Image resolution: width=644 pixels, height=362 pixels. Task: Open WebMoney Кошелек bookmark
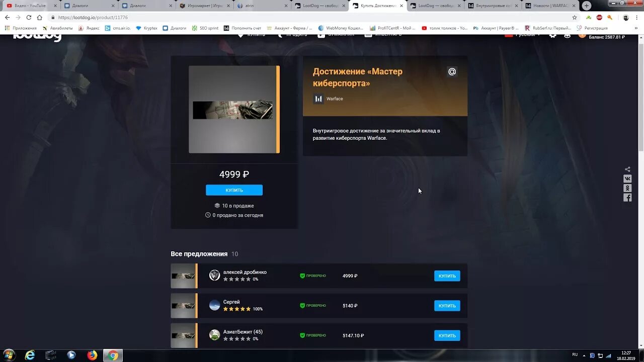point(341,28)
